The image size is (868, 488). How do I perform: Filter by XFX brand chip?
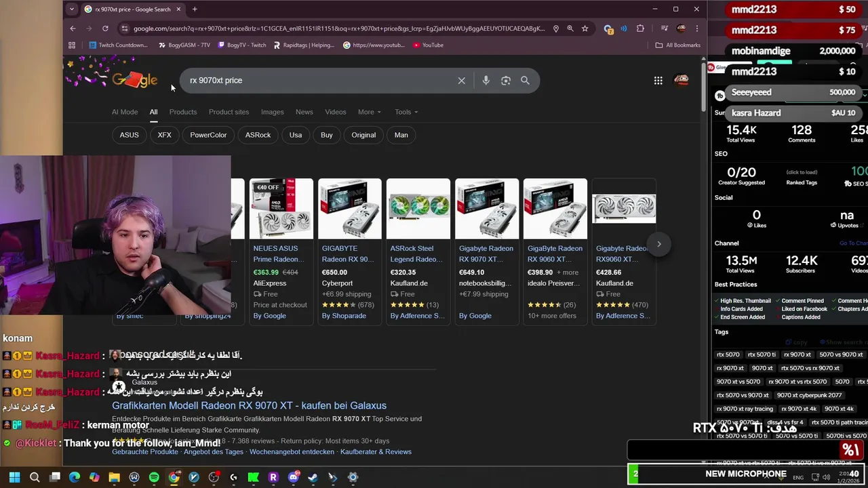(x=165, y=135)
